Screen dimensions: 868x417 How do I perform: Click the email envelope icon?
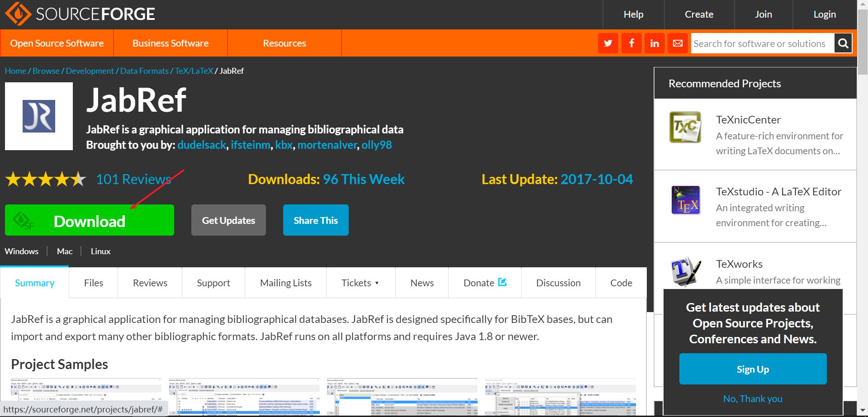[678, 43]
